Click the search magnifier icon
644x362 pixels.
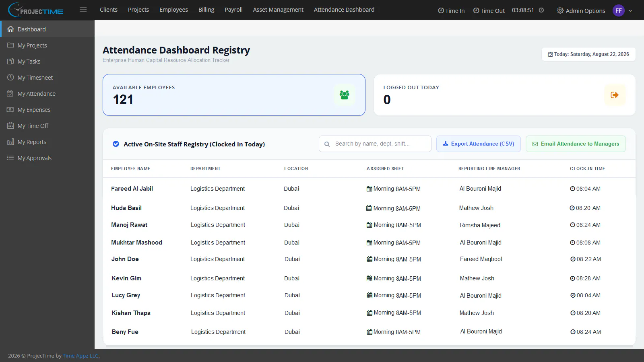[327, 144]
